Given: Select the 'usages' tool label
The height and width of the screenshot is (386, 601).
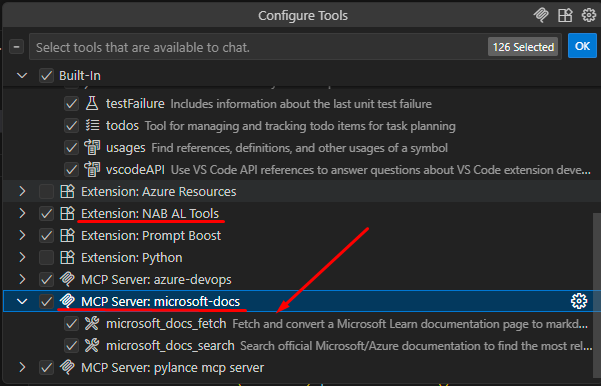Looking at the screenshot, I should 125,148.
